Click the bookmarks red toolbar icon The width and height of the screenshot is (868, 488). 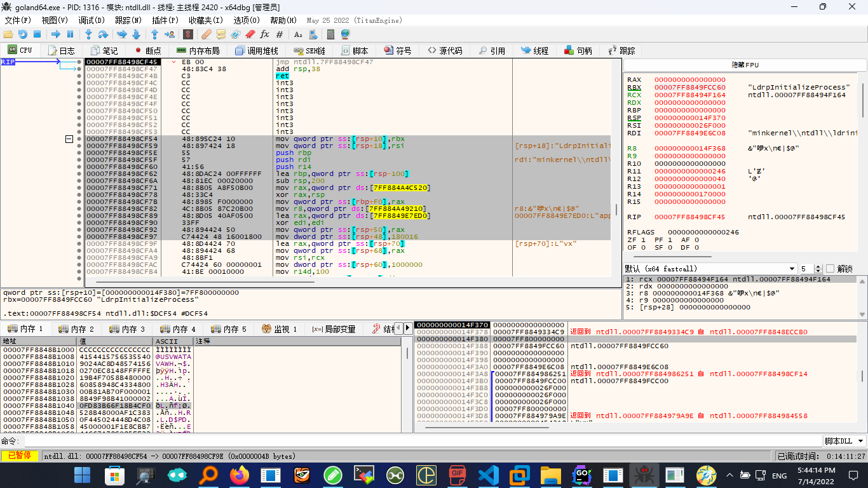pyautogui.click(x=250, y=34)
